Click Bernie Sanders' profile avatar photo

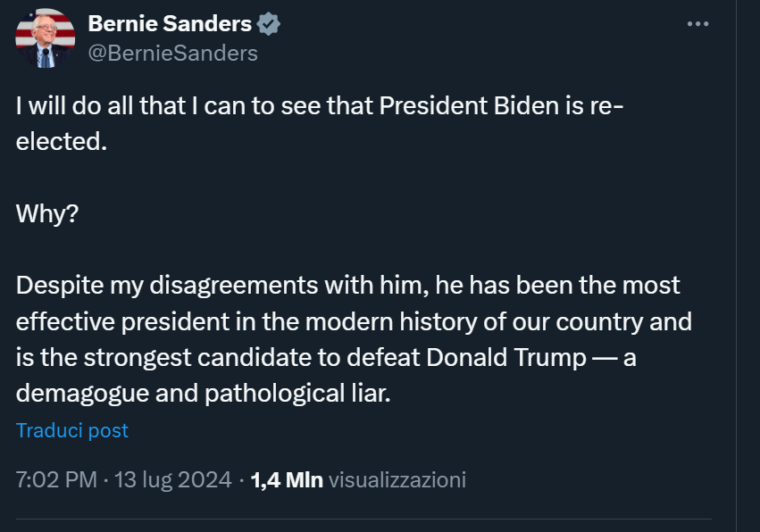click(x=45, y=38)
